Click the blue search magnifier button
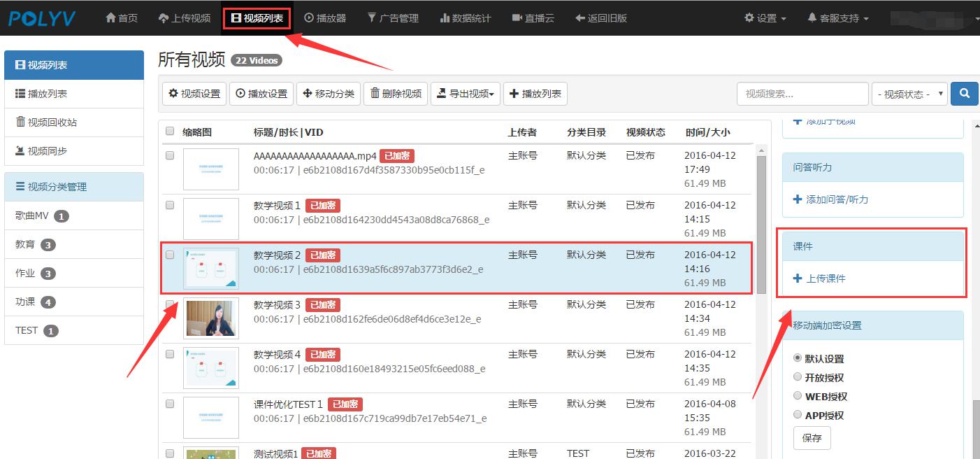Image resolution: width=980 pixels, height=459 pixels. point(965,94)
